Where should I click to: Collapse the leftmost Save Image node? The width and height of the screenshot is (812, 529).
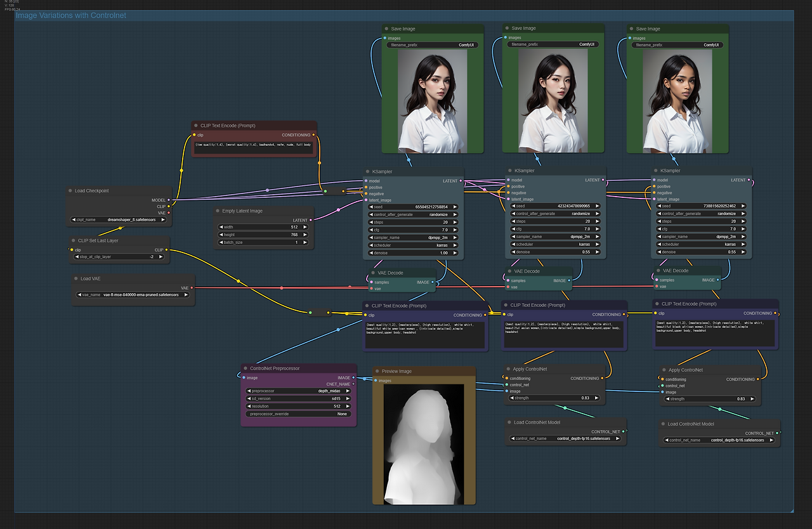click(387, 28)
